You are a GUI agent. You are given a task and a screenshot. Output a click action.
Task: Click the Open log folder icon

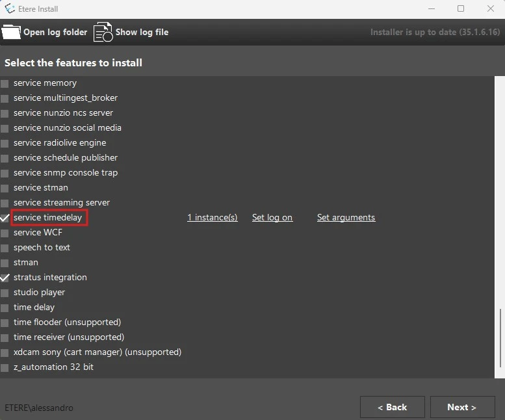[11, 32]
